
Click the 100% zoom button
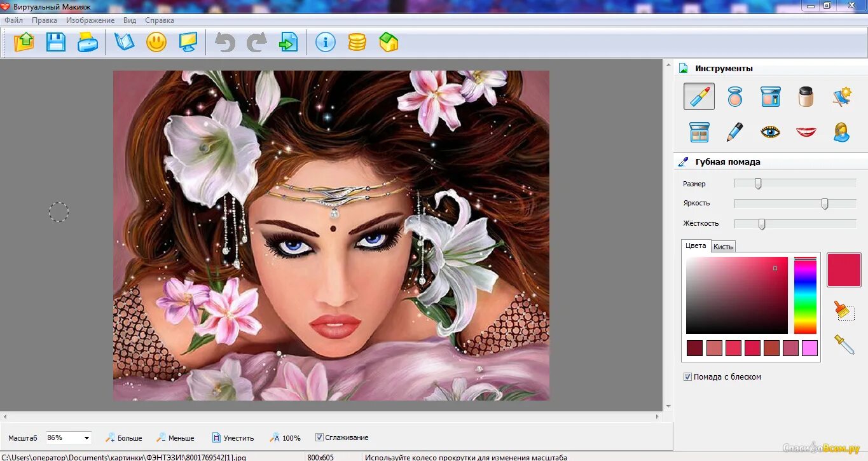click(286, 437)
